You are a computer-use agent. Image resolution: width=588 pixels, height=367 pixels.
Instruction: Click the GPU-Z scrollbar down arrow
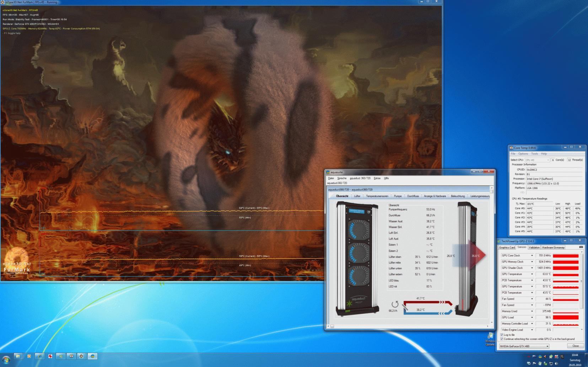pos(582,330)
